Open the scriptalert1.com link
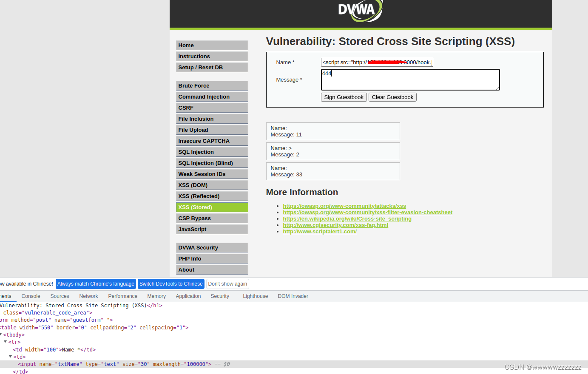The width and height of the screenshot is (588, 374). point(320,232)
